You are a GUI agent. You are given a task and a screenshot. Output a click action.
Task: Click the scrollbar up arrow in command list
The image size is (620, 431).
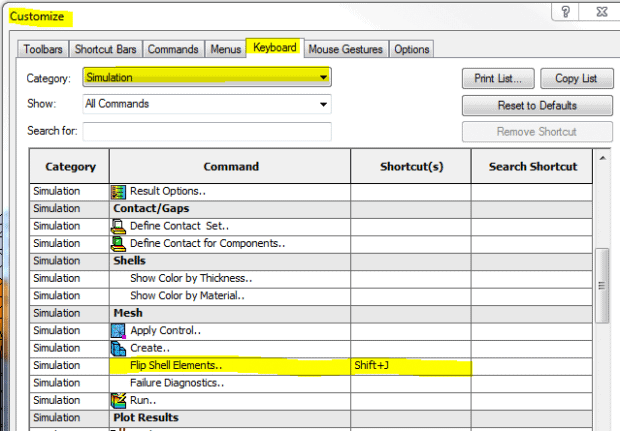(601, 158)
